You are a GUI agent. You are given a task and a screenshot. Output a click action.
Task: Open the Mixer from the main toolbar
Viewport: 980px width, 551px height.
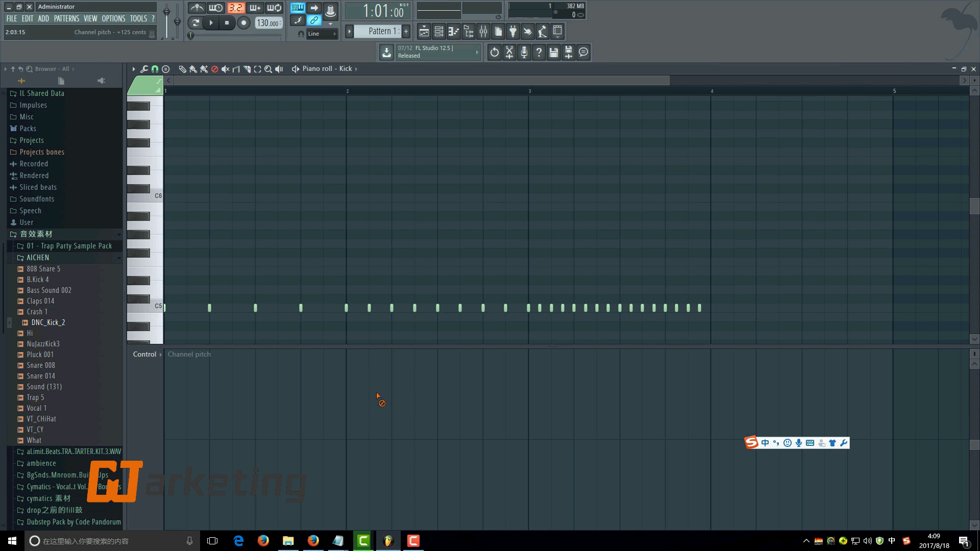click(x=483, y=31)
